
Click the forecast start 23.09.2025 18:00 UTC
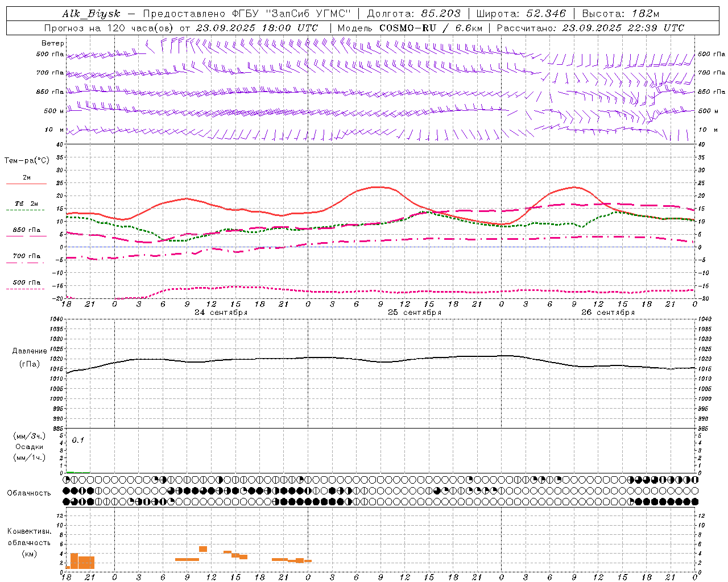[x=257, y=28]
